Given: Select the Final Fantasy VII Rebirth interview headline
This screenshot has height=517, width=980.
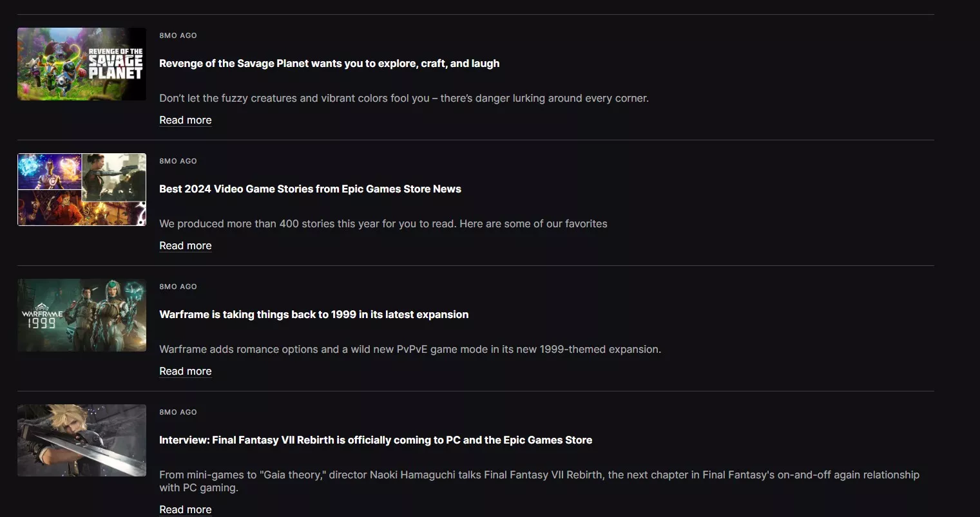Looking at the screenshot, I should [376, 440].
